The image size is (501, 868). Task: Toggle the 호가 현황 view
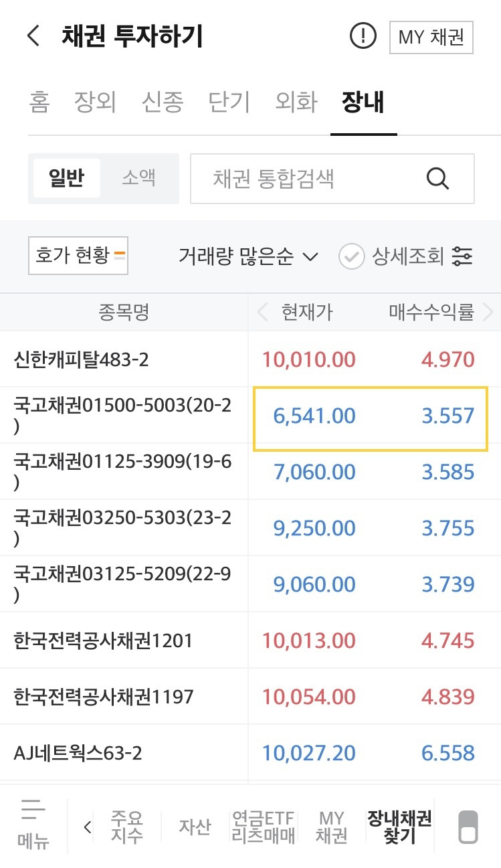click(78, 255)
